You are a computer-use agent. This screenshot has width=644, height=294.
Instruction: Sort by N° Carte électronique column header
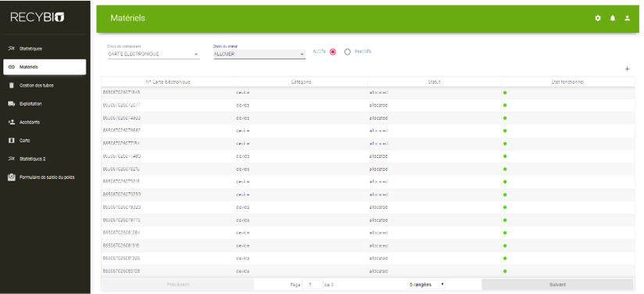(x=168, y=82)
